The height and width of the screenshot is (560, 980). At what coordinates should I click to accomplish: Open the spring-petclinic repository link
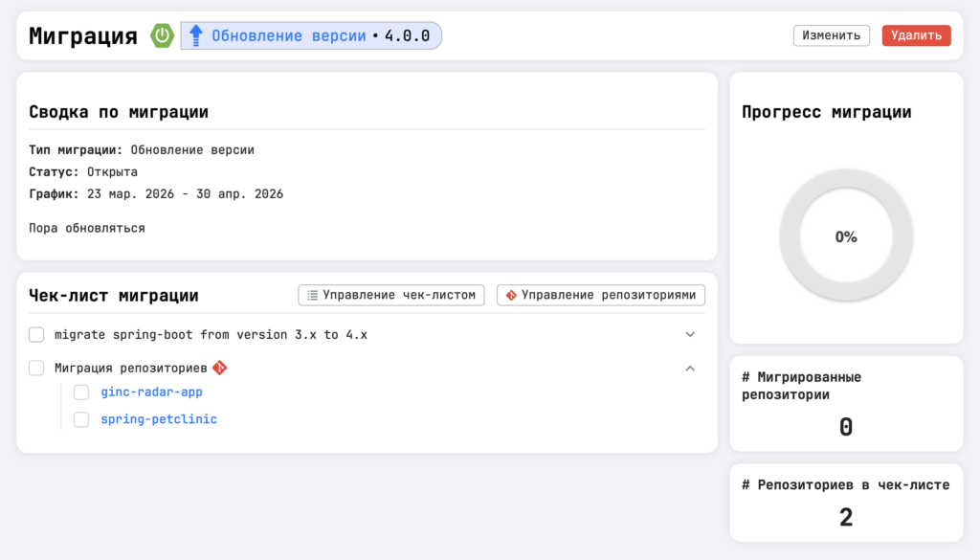pos(159,419)
